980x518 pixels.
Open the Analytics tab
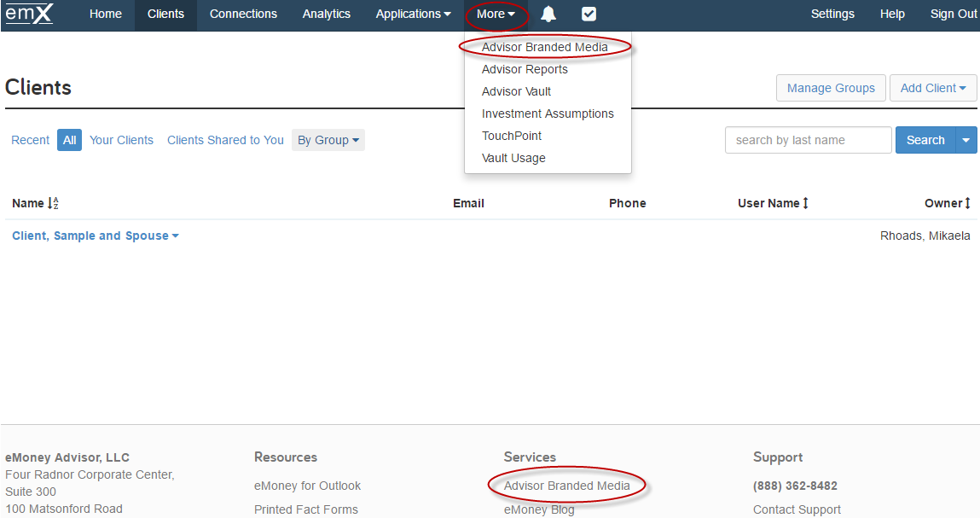click(327, 14)
